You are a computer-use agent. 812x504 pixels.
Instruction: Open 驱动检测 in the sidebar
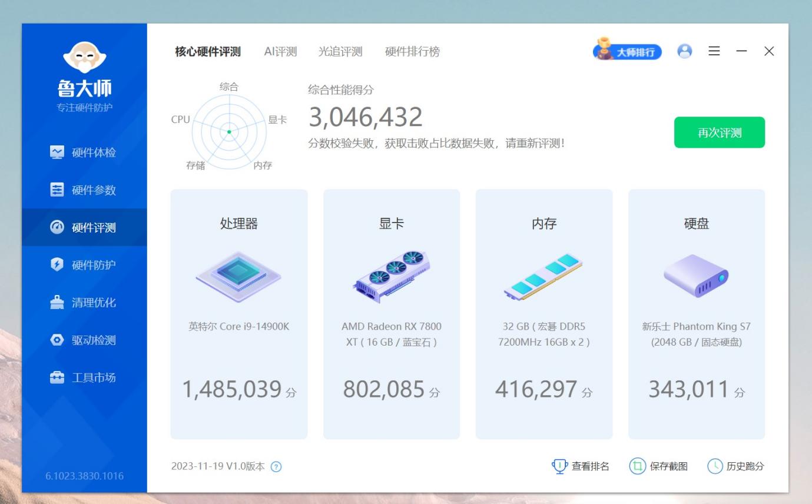[x=84, y=340]
